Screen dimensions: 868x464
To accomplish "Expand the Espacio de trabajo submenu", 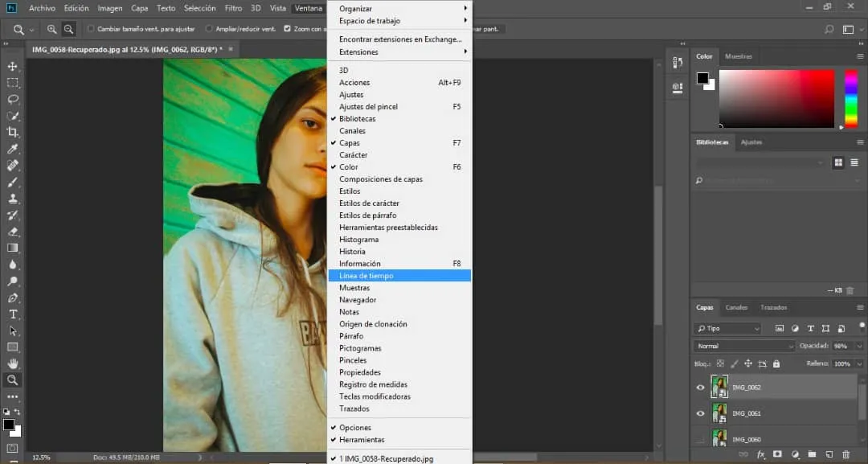I will pyautogui.click(x=399, y=21).
